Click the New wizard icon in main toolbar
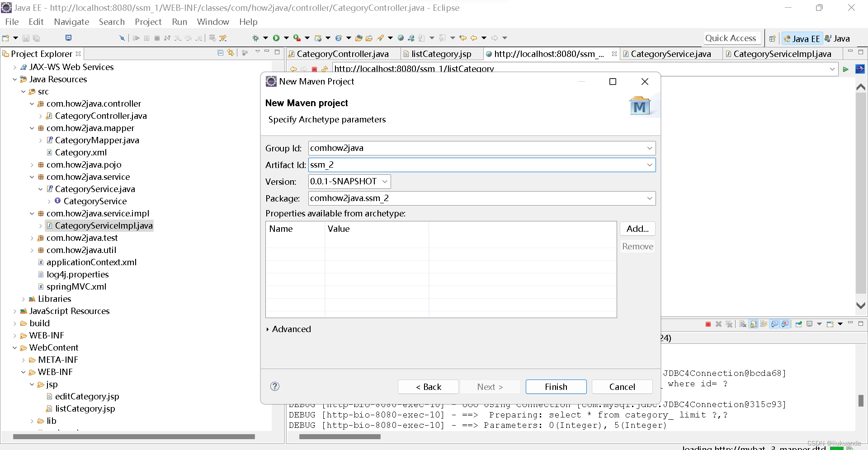This screenshot has height=450, width=868. click(5, 38)
